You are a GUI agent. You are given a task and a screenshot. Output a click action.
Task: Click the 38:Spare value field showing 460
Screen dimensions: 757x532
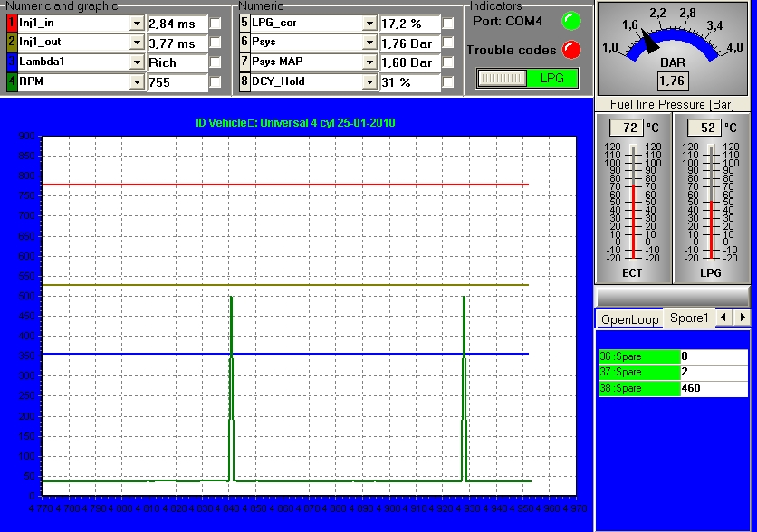click(714, 388)
